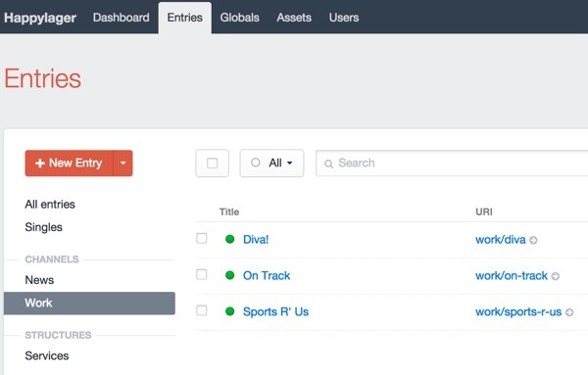588x375 pixels.
Task: Click the green status dot for Sports R' Us
Action: pyautogui.click(x=230, y=311)
